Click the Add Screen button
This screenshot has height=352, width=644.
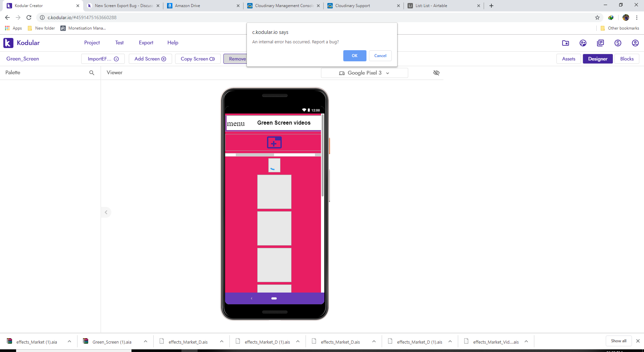click(150, 59)
